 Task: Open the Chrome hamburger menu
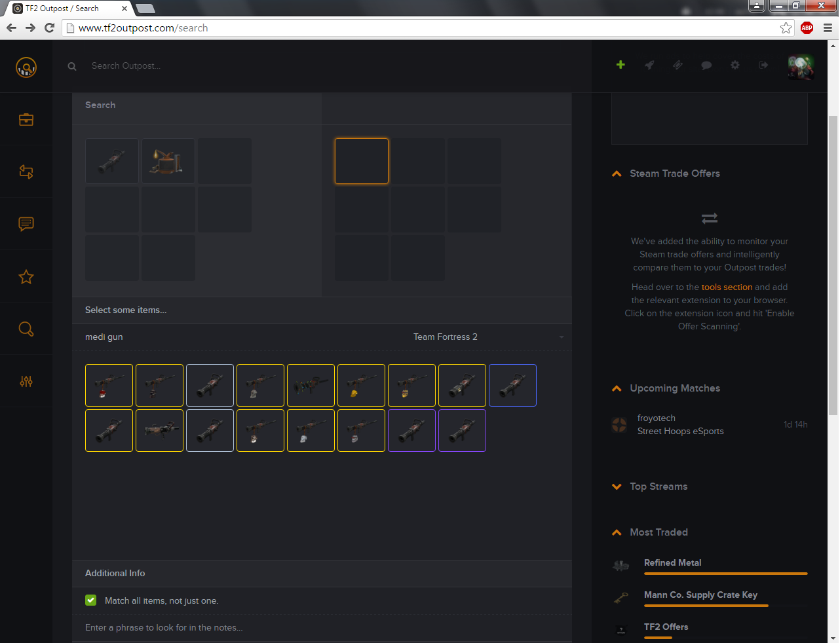pyautogui.click(x=828, y=28)
